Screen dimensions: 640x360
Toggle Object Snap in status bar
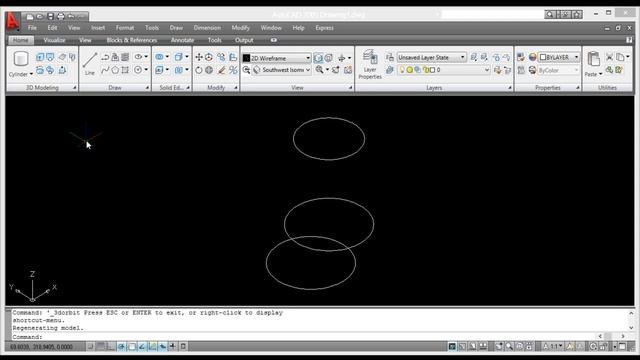point(132,347)
